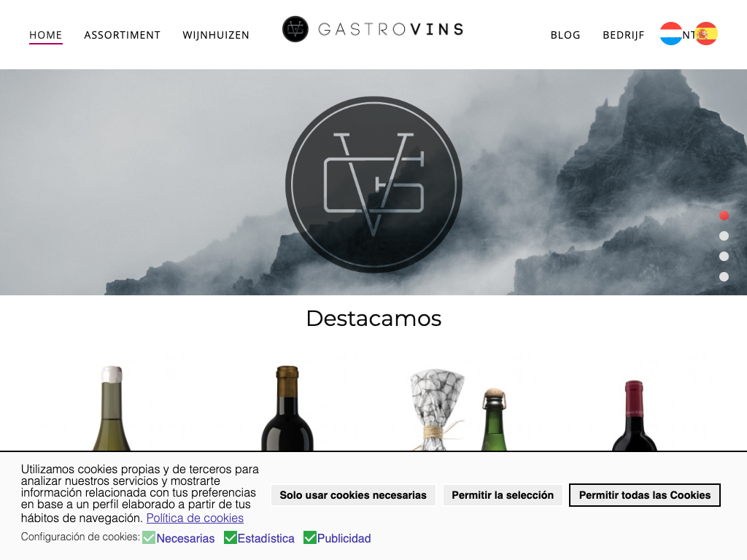Toggle the Necesarias cookies checkbox
The width and height of the screenshot is (747, 560).
[149, 537]
